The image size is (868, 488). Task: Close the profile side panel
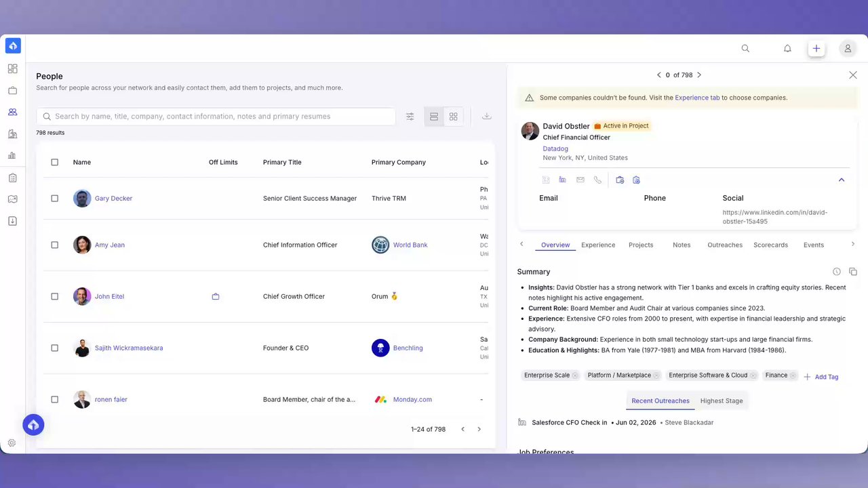tap(853, 75)
